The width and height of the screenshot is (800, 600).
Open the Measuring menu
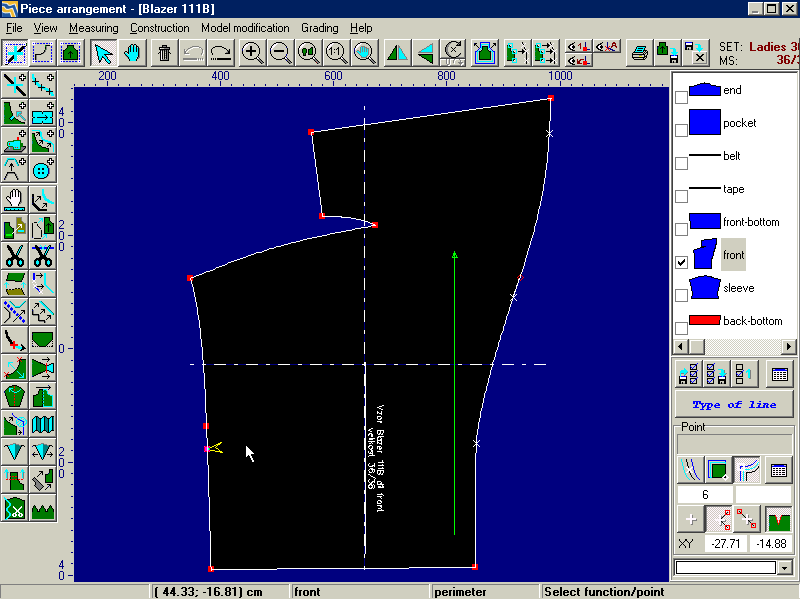tap(94, 28)
